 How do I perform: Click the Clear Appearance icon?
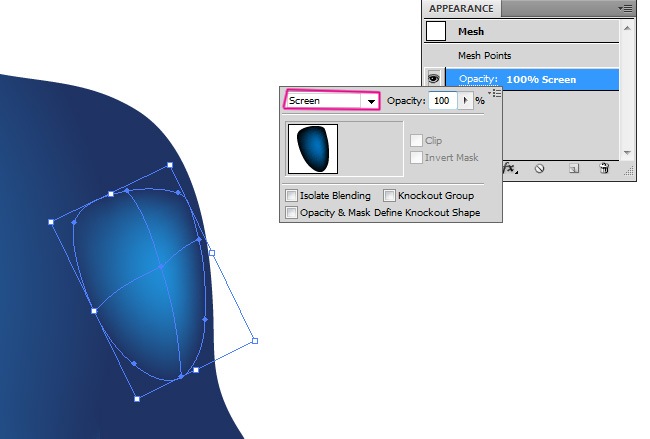pos(539,169)
